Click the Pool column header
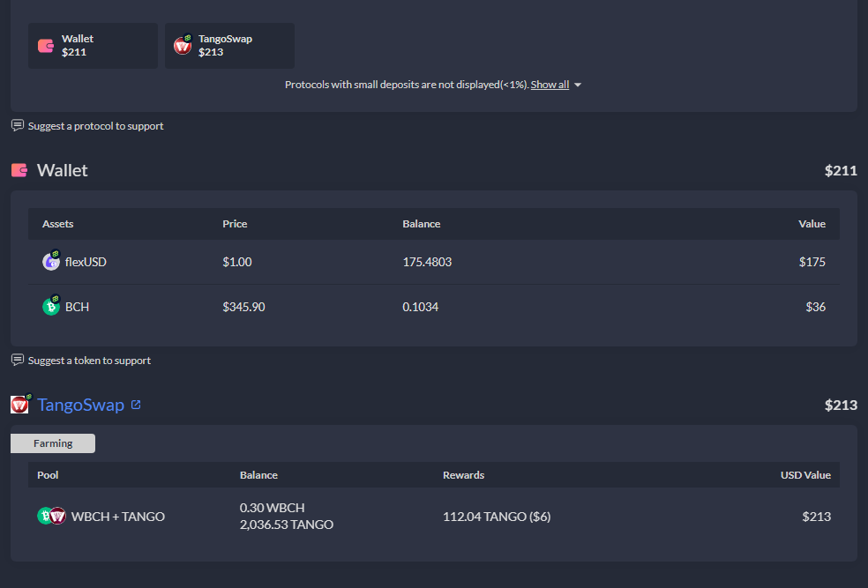The height and width of the screenshot is (588, 868). tap(48, 475)
